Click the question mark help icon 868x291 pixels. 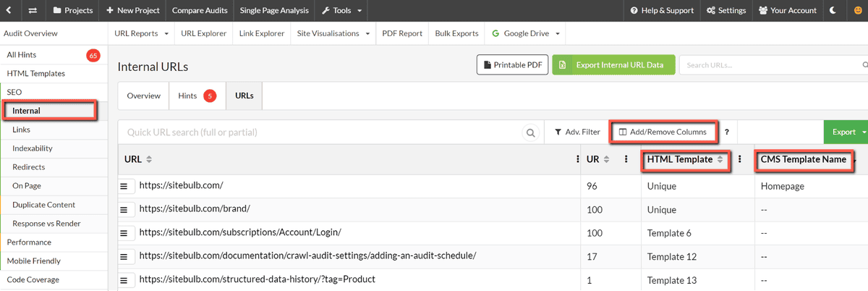click(726, 132)
